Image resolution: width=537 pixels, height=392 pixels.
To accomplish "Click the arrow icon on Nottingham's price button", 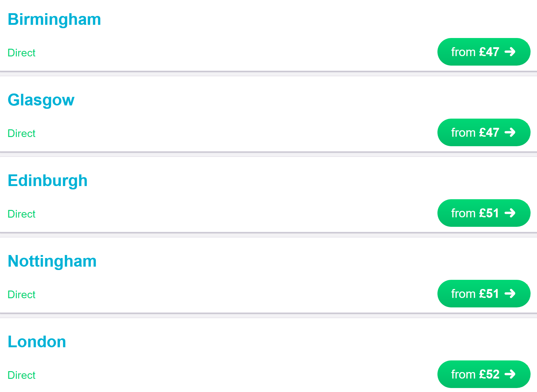I will (x=510, y=294).
